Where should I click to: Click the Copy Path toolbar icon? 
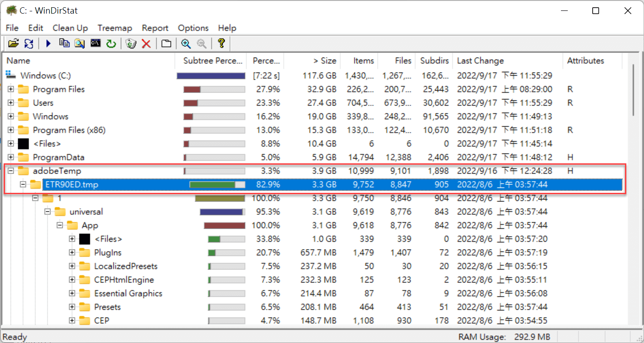click(64, 44)
